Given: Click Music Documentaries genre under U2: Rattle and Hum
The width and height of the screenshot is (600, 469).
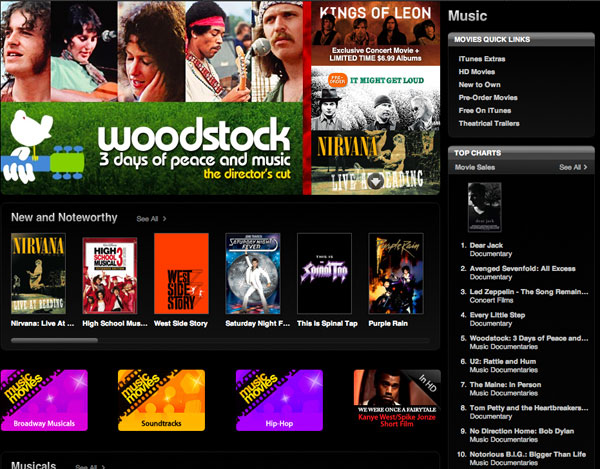Looking at the screenshot, I should 504,370.
